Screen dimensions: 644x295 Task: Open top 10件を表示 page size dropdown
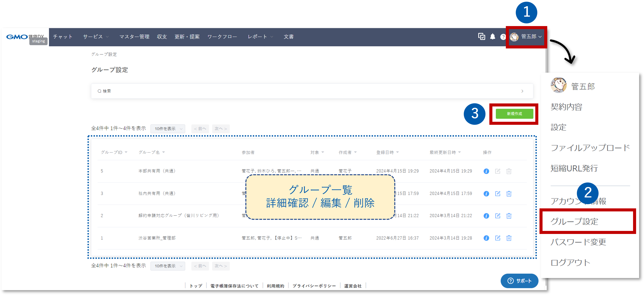pos(168,129)
